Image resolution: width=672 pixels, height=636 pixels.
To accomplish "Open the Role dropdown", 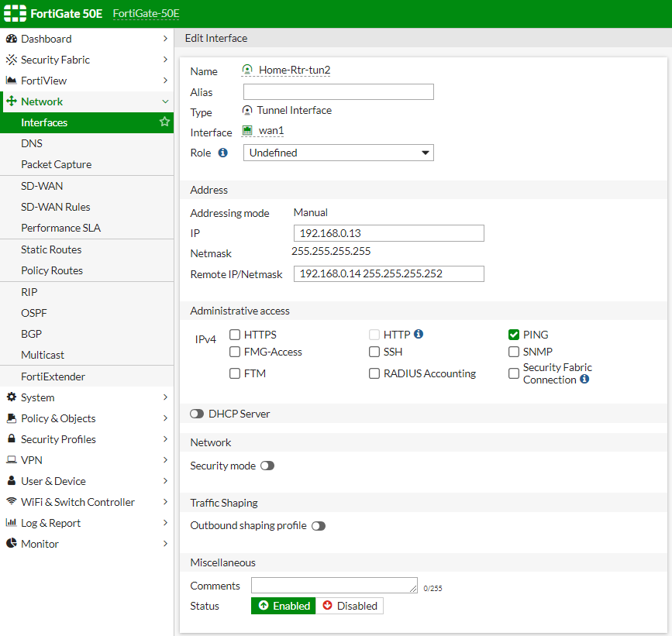I will click(x=338, y=153).
